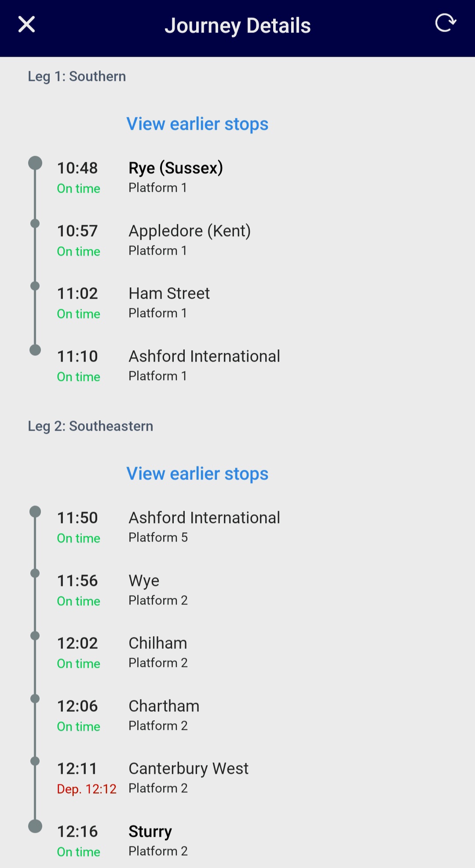The height and width of the screenshot is (868, 475).
Task: Select Ashford International departure at 11:50
Action: tap(204, 518)
